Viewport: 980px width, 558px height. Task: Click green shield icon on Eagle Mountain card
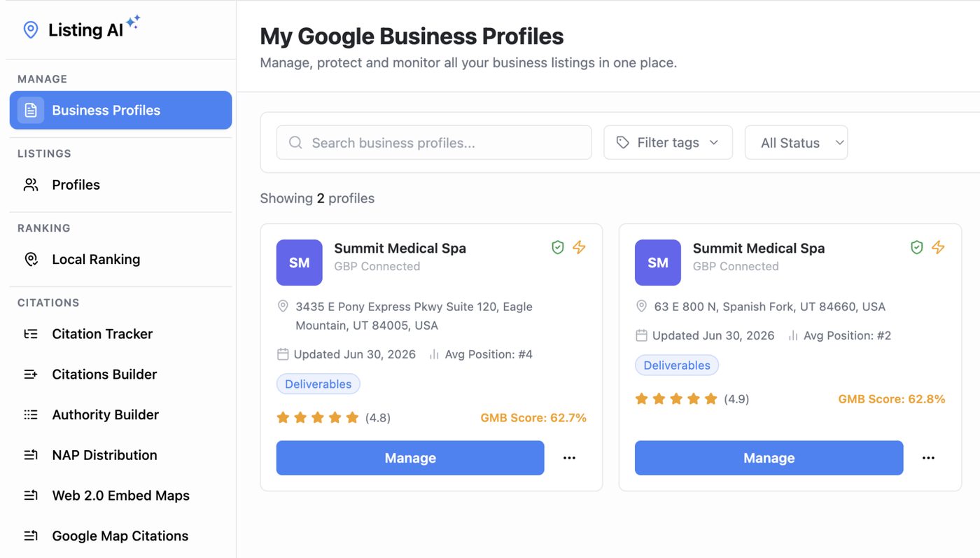558,247
